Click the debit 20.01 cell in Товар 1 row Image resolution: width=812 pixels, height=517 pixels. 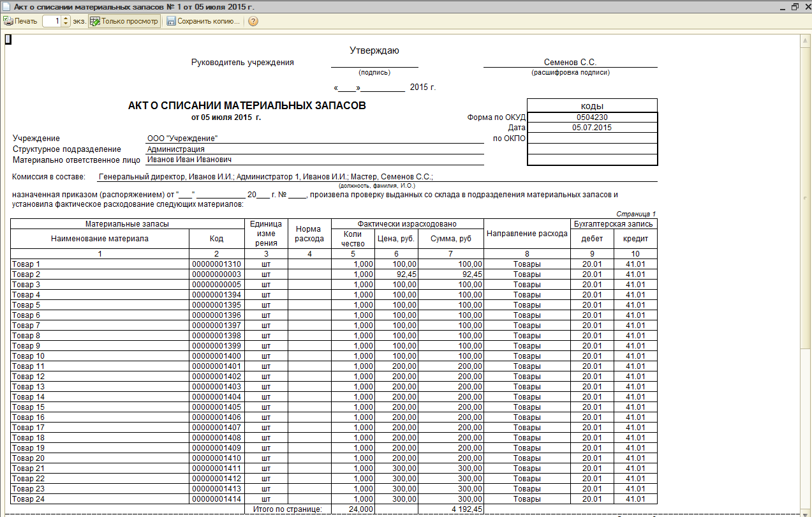[x=592, y=264]
